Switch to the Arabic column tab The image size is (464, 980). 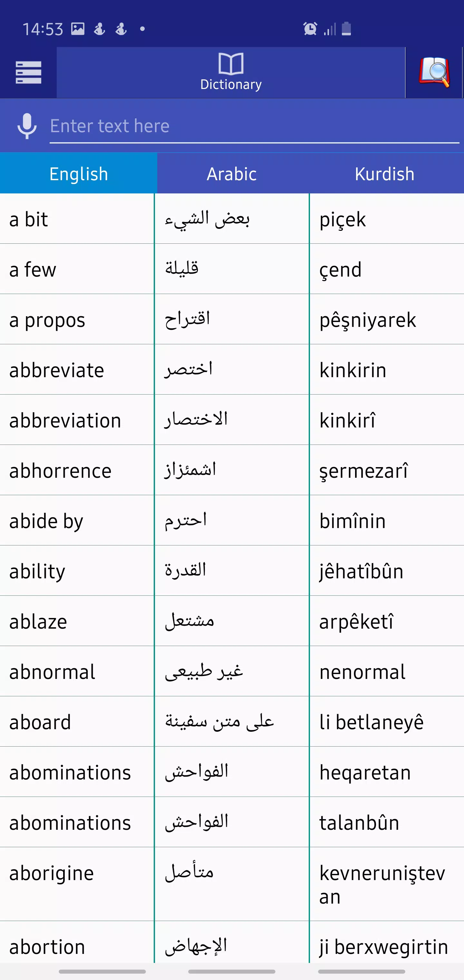coord(232,173)
